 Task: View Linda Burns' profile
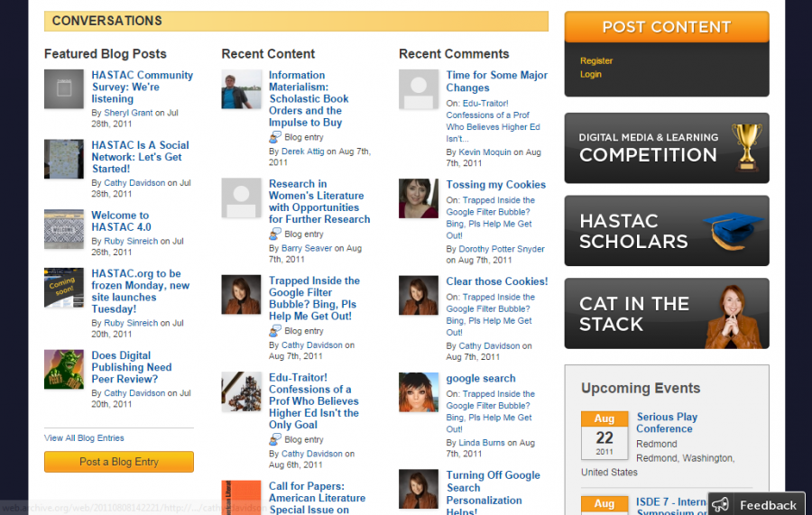[x=482, y=443]
